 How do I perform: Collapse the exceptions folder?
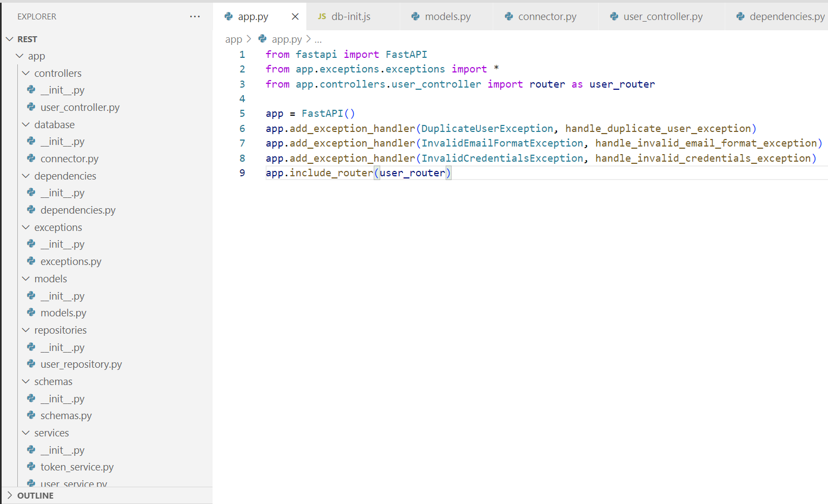[25, 227]
